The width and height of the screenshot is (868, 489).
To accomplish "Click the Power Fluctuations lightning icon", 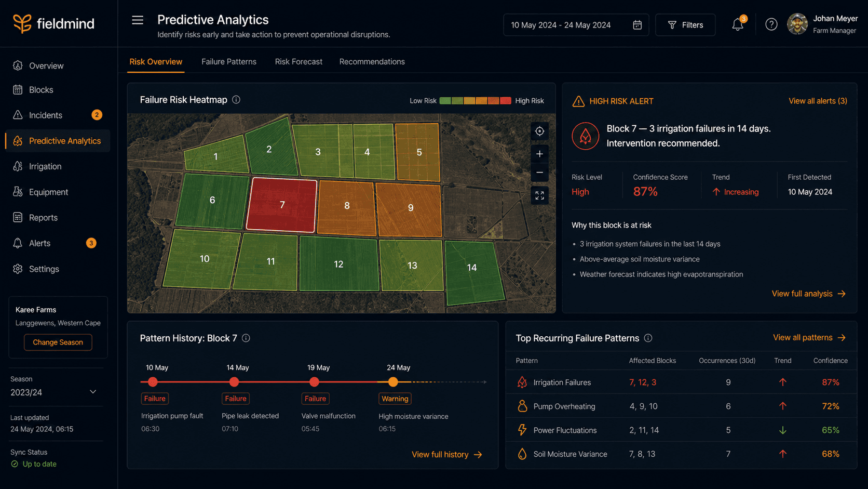I will [x=522, y=430].
